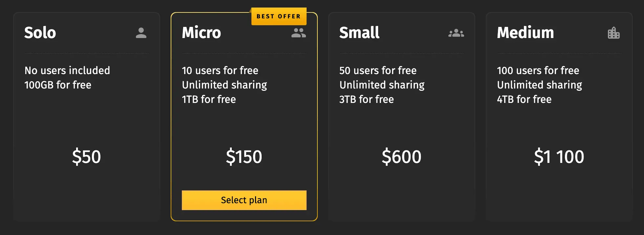Click the $1 100 price on Medium plan
644x235 pixels.
[559, 157]
